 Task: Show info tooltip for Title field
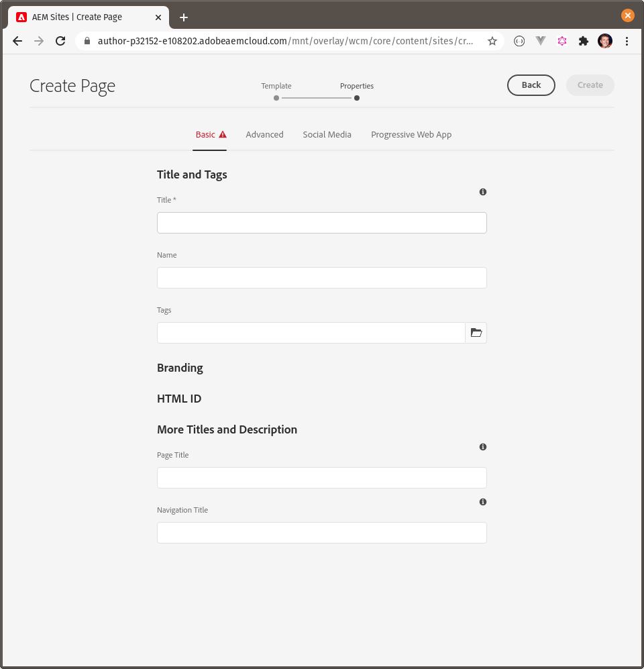tap(483, 192)
